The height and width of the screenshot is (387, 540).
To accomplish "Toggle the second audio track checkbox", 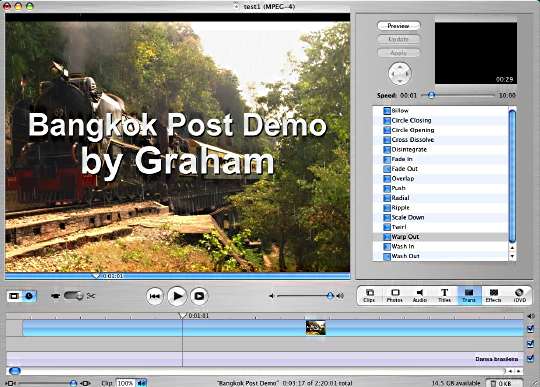I will click(530, 358).
